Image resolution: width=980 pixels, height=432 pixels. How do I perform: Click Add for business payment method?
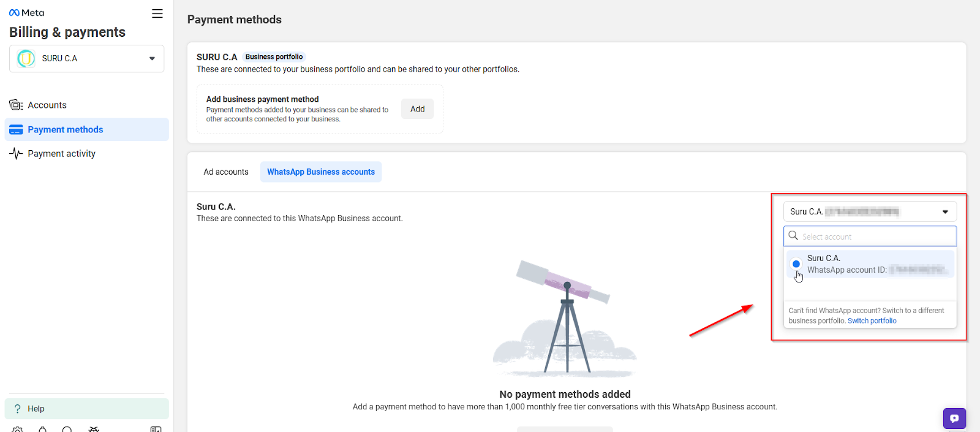pyautogui.click(x=418, y=109)
